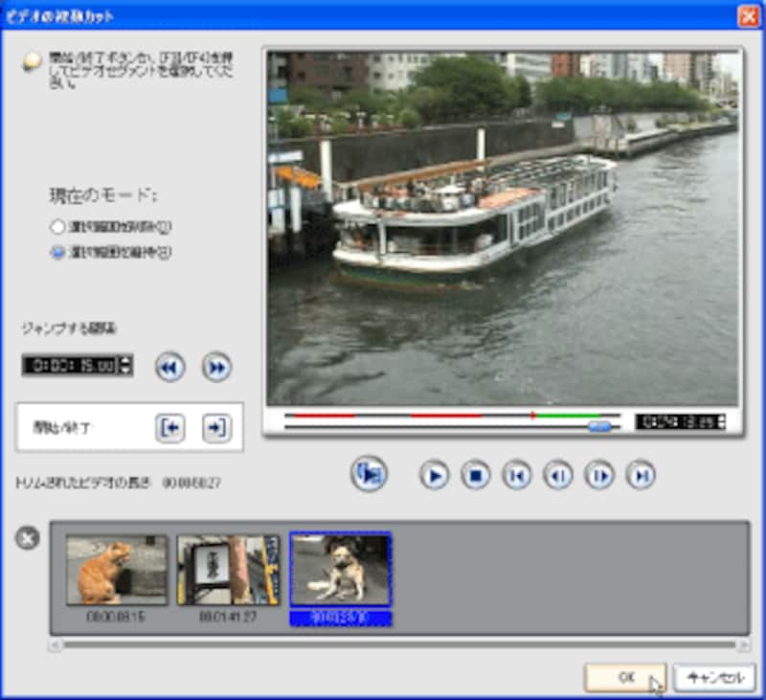Click the jump forward double-arrow button

tap(216, 367)
